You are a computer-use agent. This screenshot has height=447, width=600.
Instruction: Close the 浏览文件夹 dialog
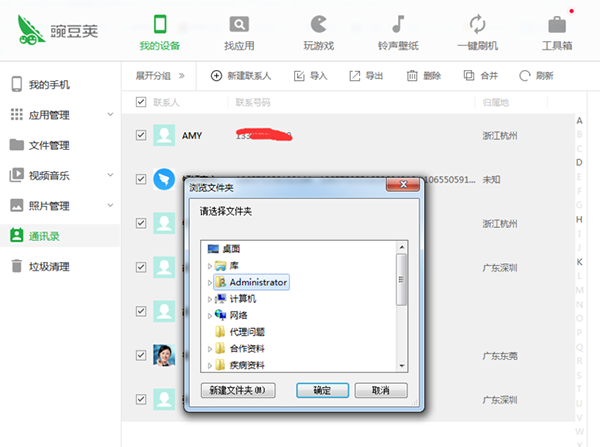[x=403, y=184]
